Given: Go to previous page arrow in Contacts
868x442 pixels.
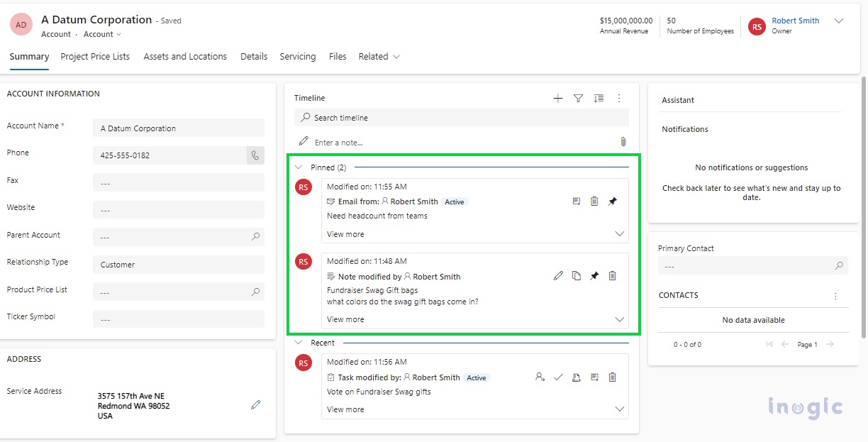Looking at the screenshot, I should [785, 344].
